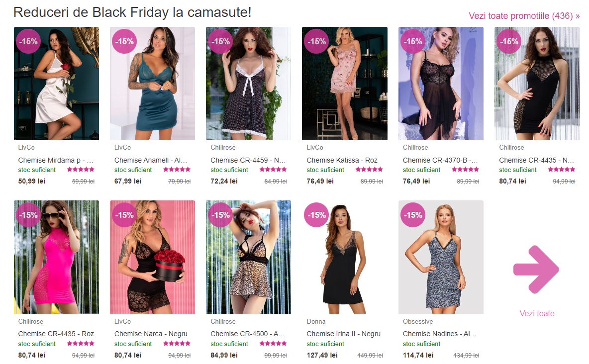This screenshot has width=589, height=364.
Task: Click the -15% badge on Chemise Mirdama
Action: 28,41
